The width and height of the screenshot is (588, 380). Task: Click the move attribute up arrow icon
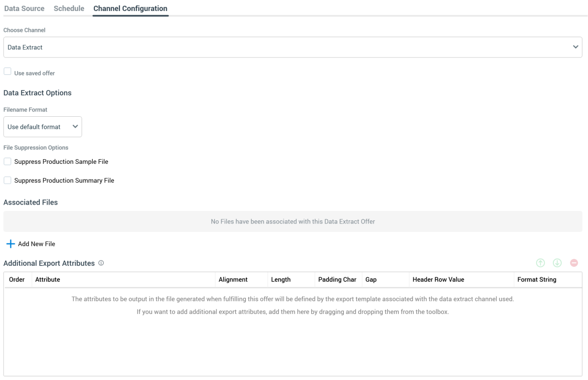pyautogui.click(x=540, y=263)
